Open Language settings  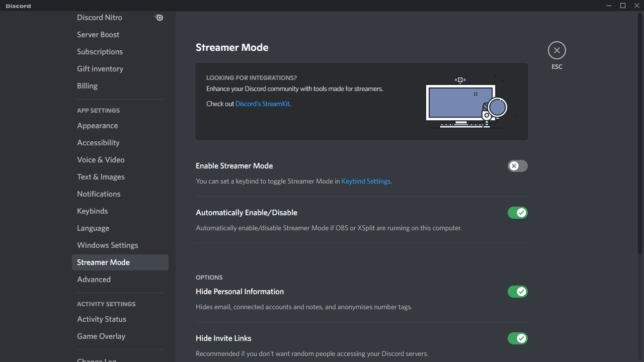click(120, 228)
